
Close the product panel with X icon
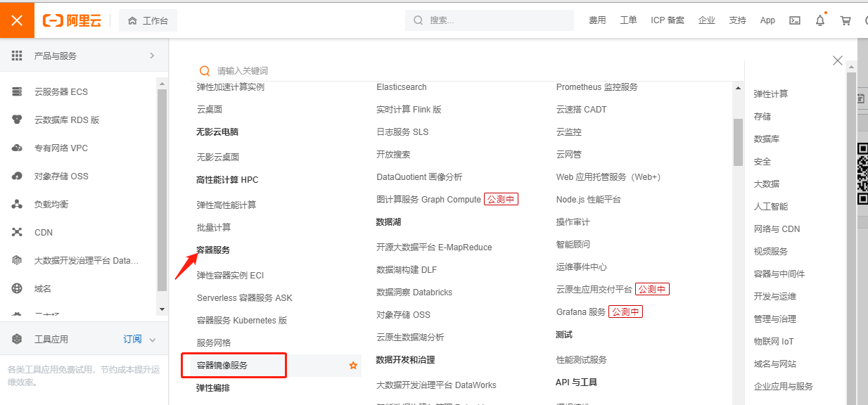point(837,60)
